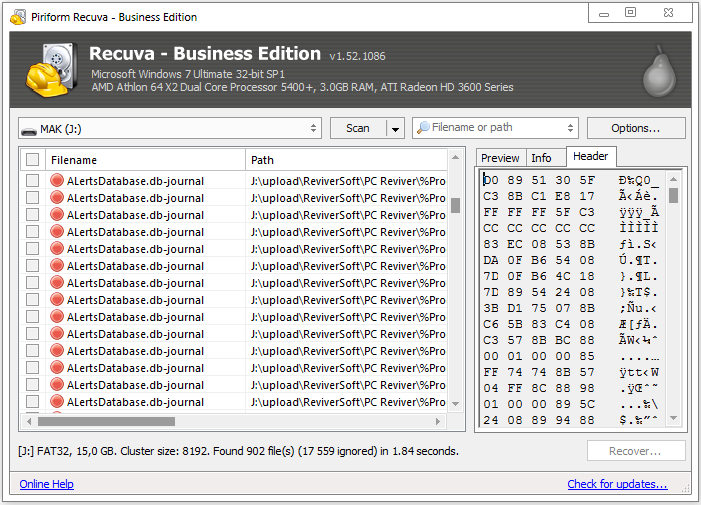This screenshot has width=701, height=505.
Task: Click the drive icon beside MAK (J:)
Action: coord(29,128)
